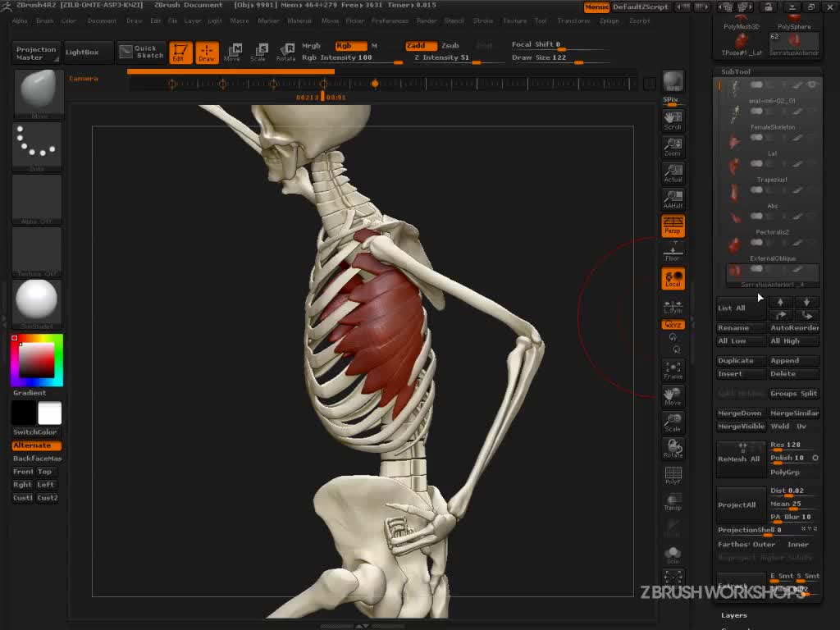
Task: Click the right-shelf Scale view icon
Action: (673, 422)
